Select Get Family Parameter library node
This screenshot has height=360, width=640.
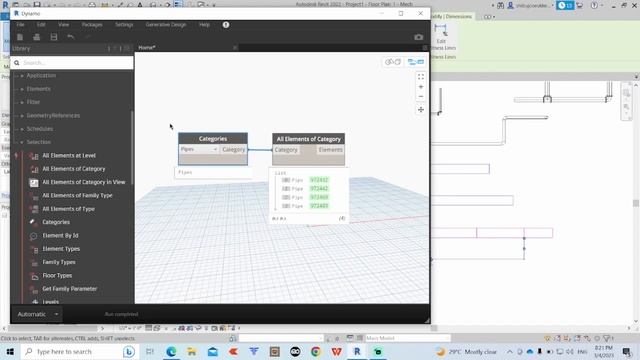pyautogui.click(x=69, y=289)
